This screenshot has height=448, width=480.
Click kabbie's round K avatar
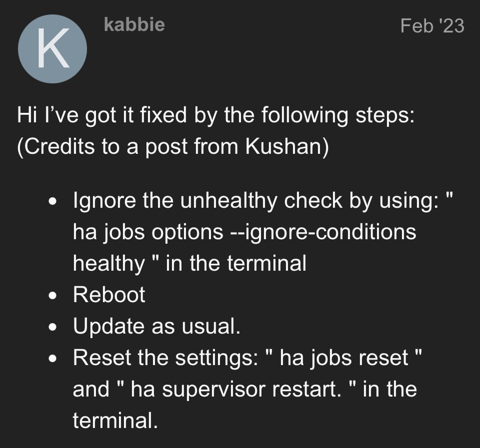click(52, 49)
